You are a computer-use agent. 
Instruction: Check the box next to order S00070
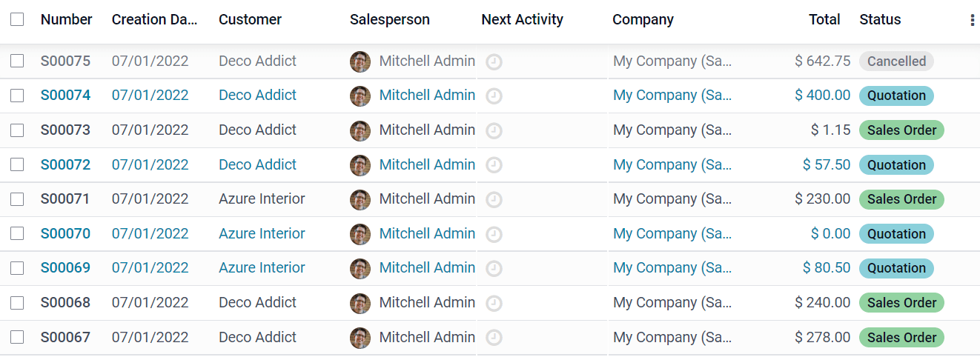(17, 234)
